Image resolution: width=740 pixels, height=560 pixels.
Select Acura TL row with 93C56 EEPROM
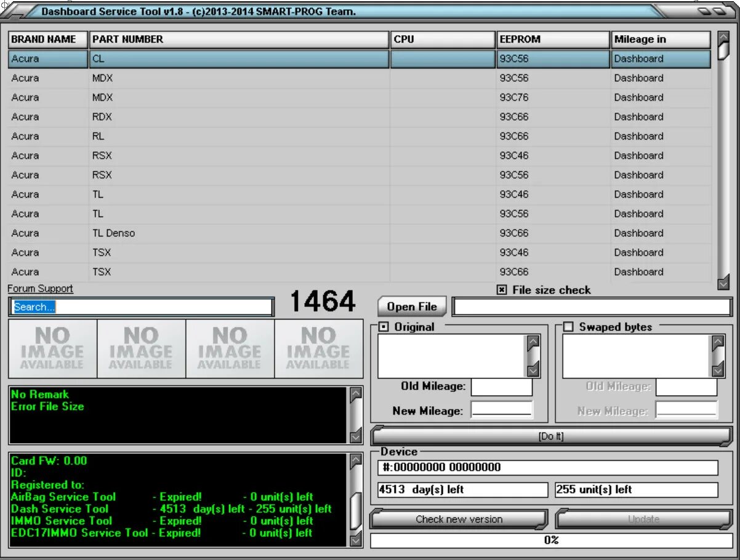click(x=360, y=214)
